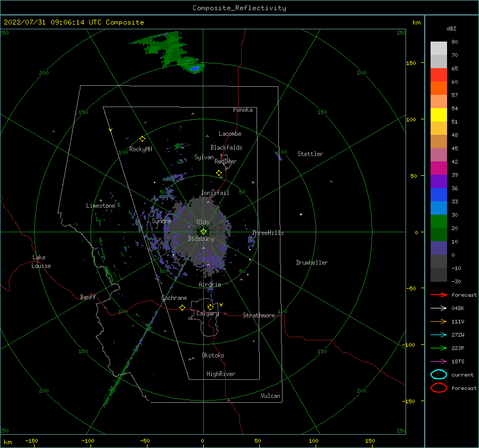
Task: Click the Innisfail label
Action: pos(215,193)
